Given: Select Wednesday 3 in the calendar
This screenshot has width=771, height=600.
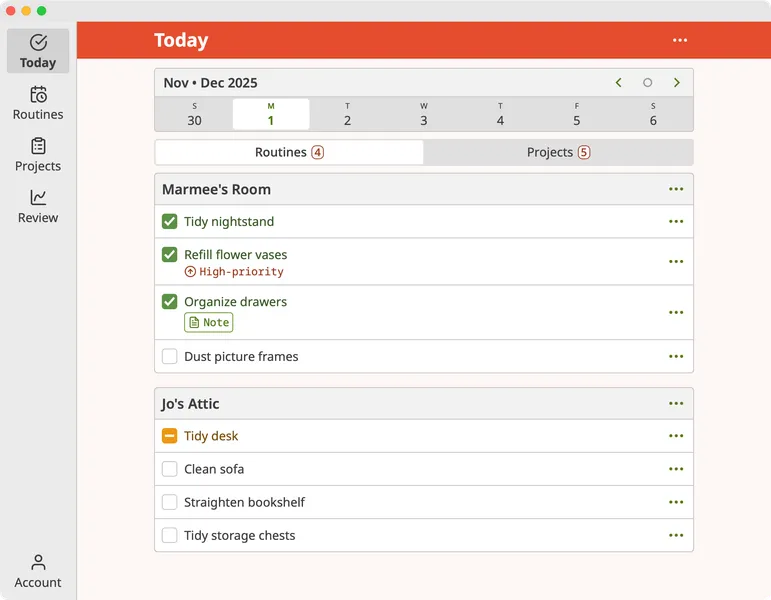Looking at the screenshot, I should pos(424,115).
